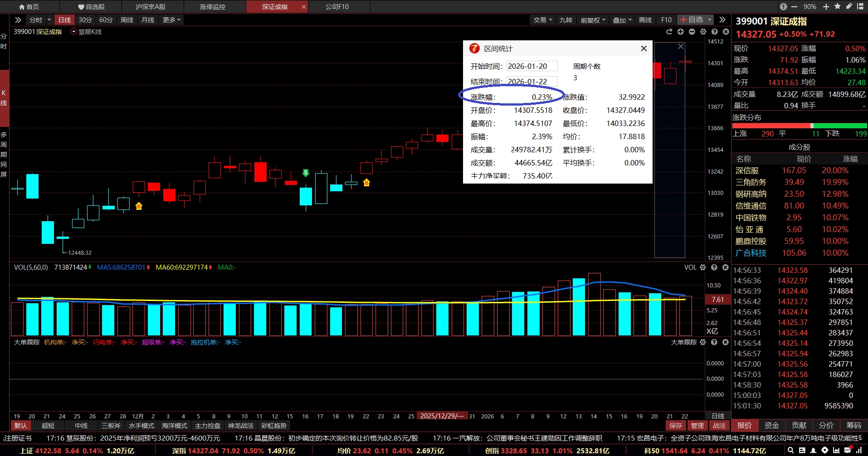
Task: Zoom in the K-line chart with plus circle
Action: click(680, 32)
